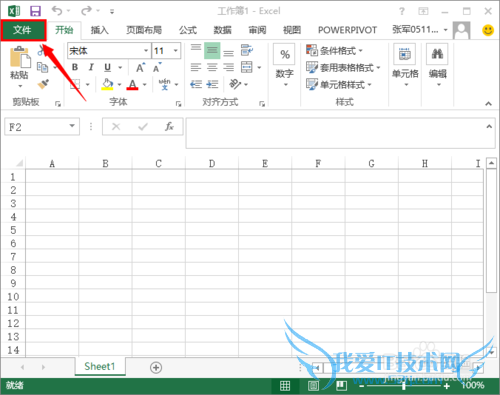Image resolution: width=500 pixels, height=395 pixels.
Task: Increase indent
Action: pos(212,84)
